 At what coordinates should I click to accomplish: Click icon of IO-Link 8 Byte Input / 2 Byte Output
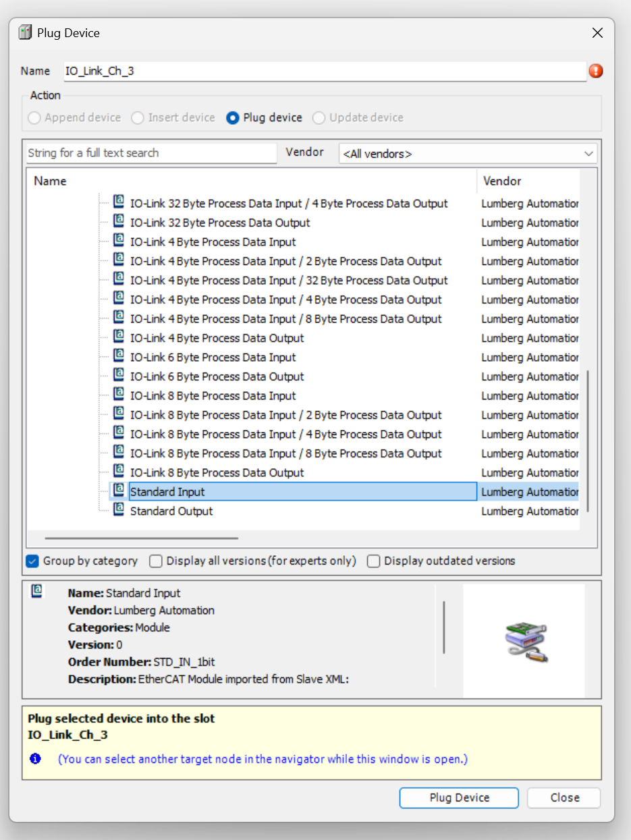pos(119,413)
